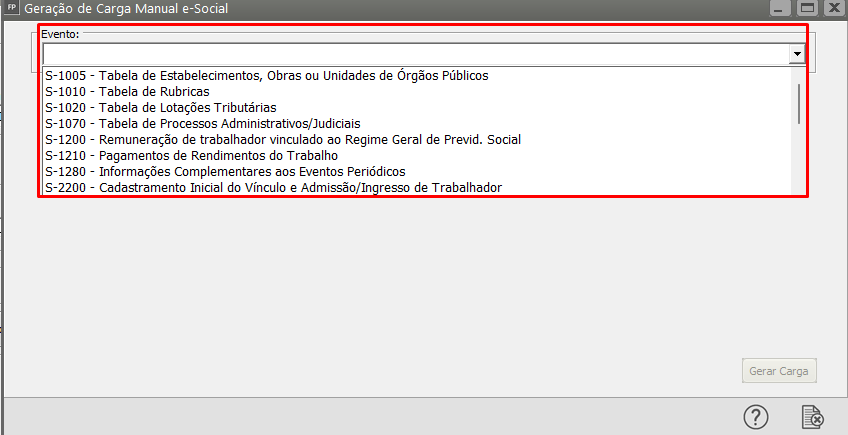Click the exit document icon at bottom right
This screenshot has width=848, height=435.
[812, 417]
